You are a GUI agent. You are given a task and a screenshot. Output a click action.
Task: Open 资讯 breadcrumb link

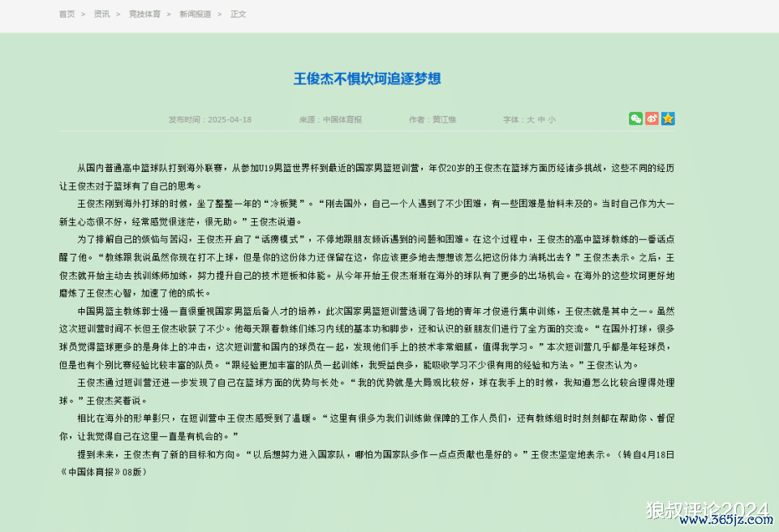(x=101, y=14)
